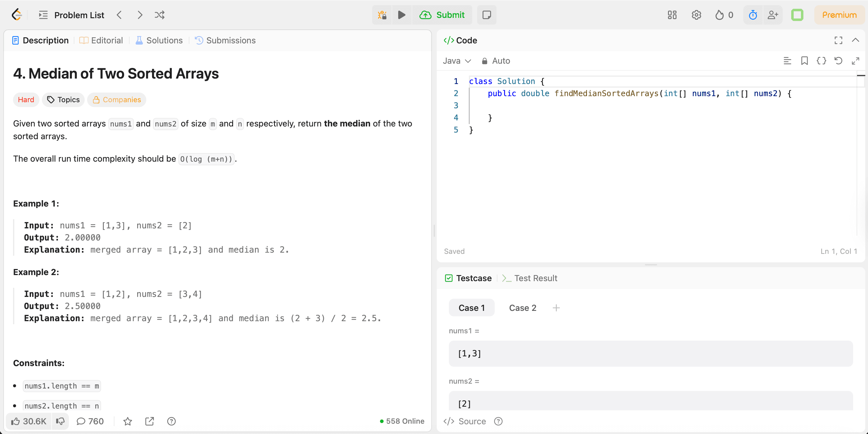Select Case 1 testcase
The height and width of the screenshot is (434, 868).
click(471, 308)
